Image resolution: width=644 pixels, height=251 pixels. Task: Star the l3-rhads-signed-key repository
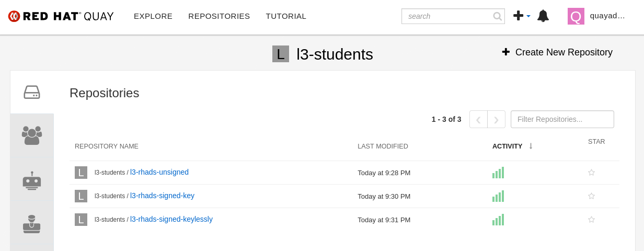591,196
